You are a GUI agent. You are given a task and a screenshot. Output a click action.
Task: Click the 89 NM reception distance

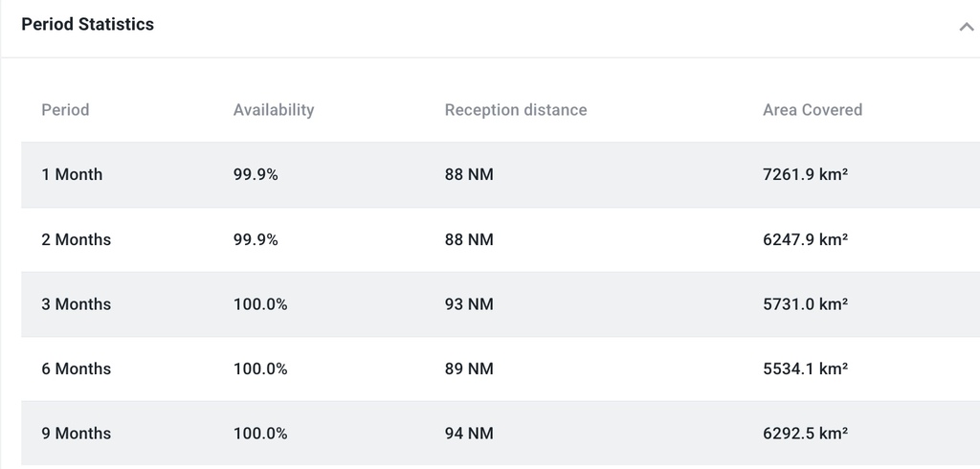[x=469, y=368]
